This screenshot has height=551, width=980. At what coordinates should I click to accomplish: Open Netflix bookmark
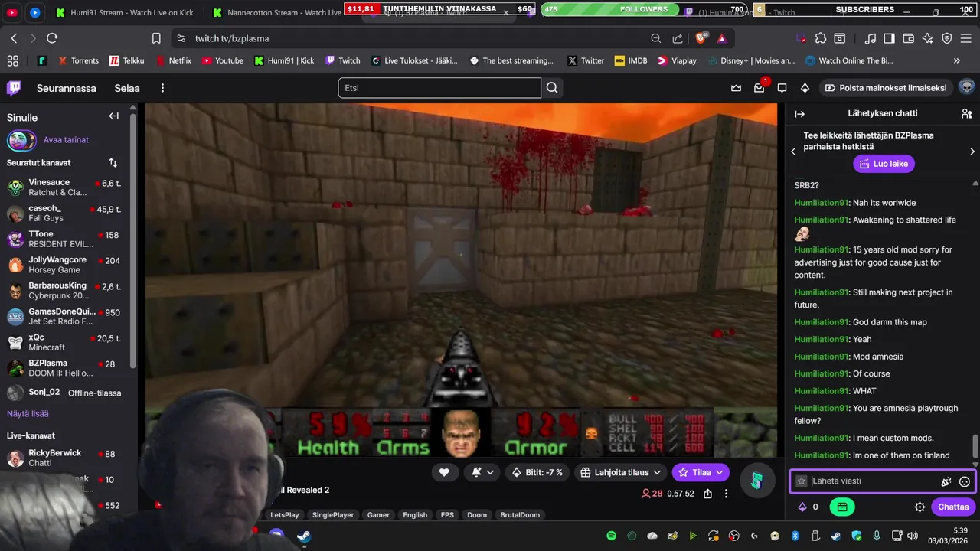tap(174, 60)
